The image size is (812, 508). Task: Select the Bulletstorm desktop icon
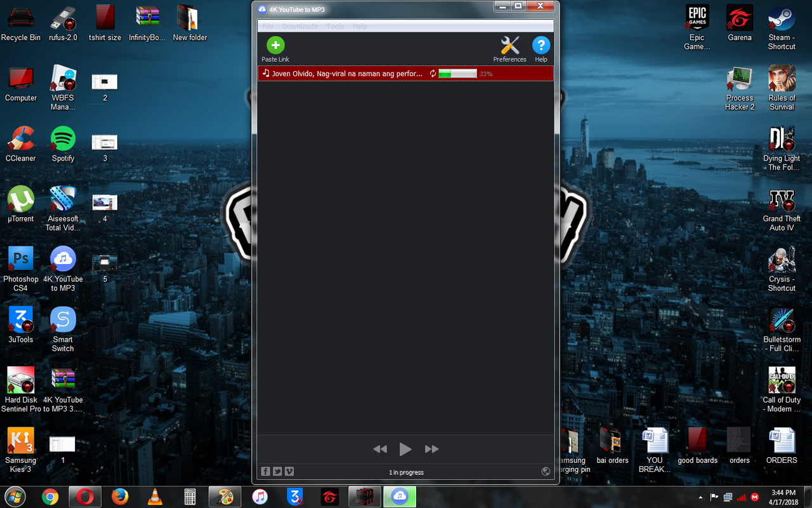pos(782,329)
